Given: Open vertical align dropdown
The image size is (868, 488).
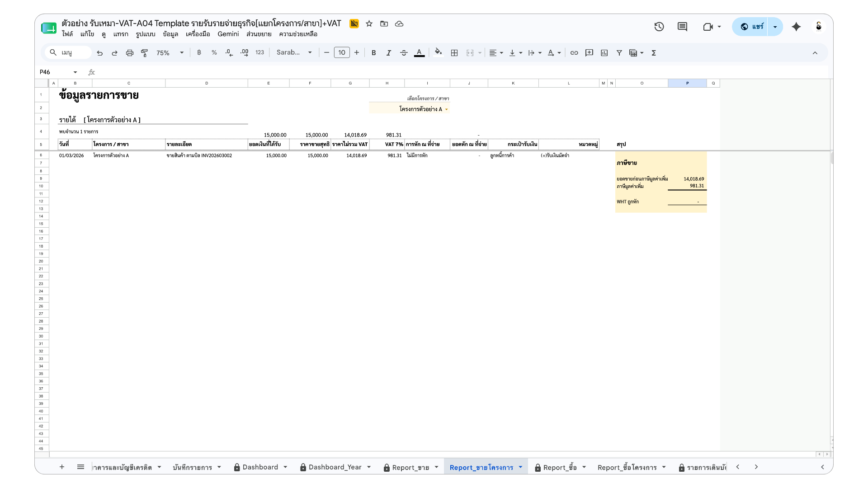Looking at the screenshot, I should click(515, 53).
